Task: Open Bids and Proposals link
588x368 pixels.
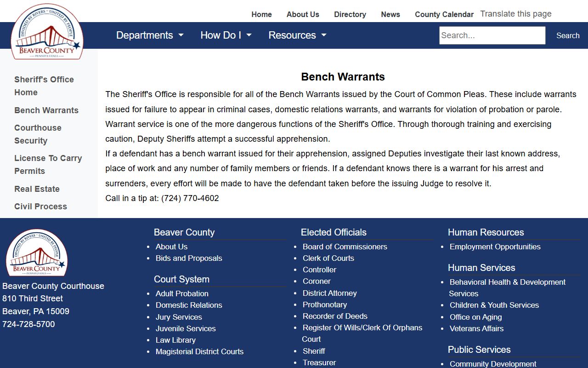Action: 189,258
